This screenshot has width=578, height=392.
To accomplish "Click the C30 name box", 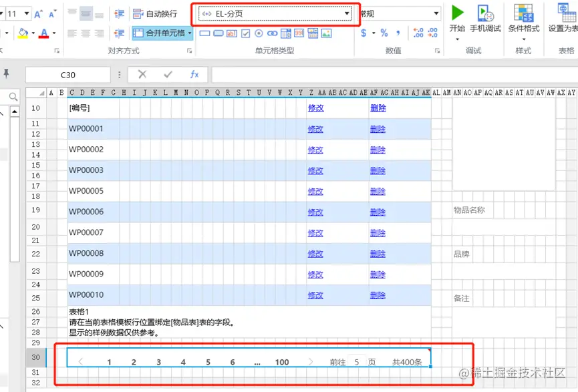I will pyautogui.click(x=68, y=75).
